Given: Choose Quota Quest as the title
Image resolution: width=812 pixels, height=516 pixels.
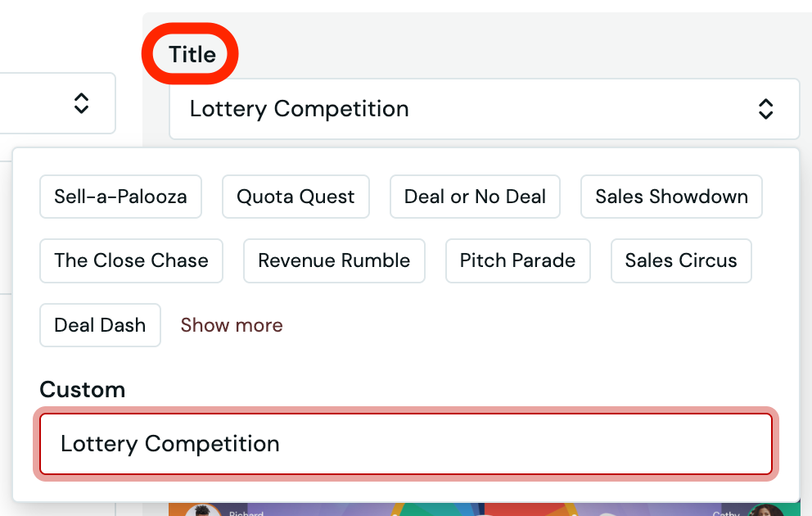Looking at the screenshot, I should click(295, 197).
